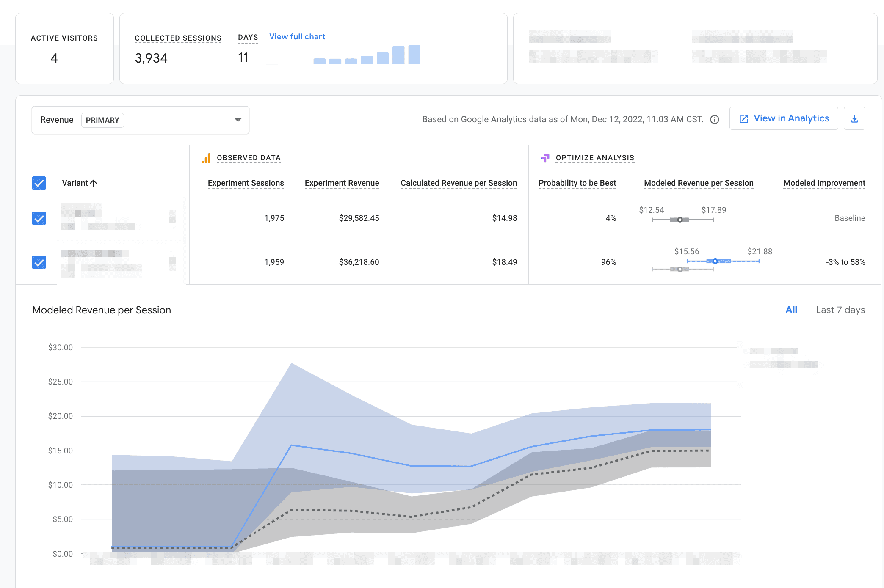The height and width of the screenshot is (588, 884).
Task: Uncheck the second variant row checkbox
Action: click(x=39, y=262)
